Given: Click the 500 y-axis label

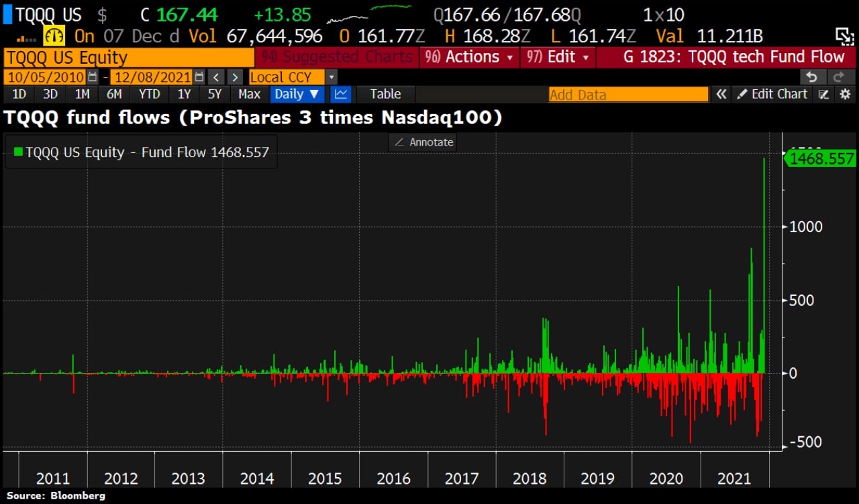Looking at the screenshot, I should [x=802, y=300].
